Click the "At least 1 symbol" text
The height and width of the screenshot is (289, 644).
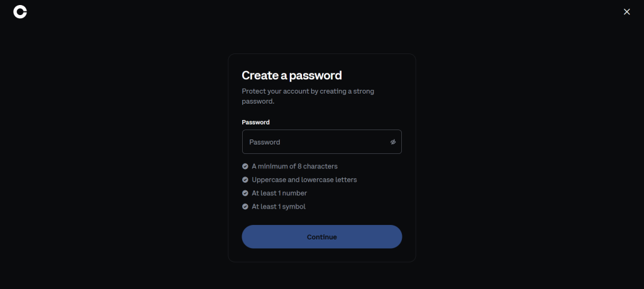[x=279, y=206]
